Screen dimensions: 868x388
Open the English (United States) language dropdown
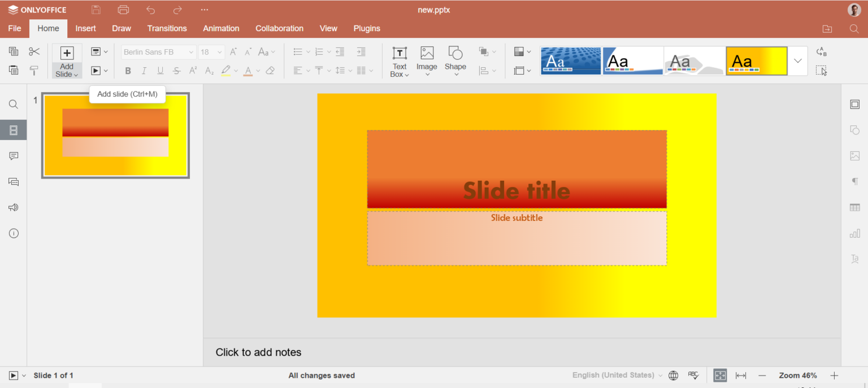click(617, 376)
